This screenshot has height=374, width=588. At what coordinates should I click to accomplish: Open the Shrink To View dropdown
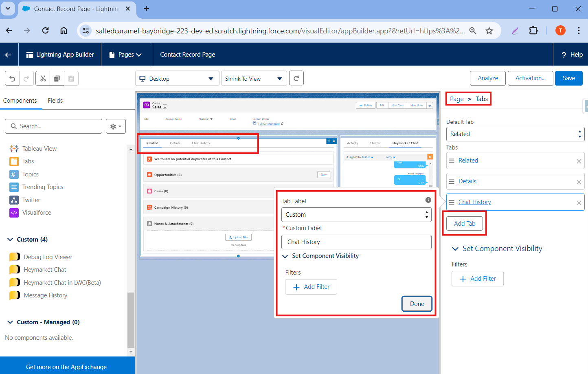[x=254, y=79]
